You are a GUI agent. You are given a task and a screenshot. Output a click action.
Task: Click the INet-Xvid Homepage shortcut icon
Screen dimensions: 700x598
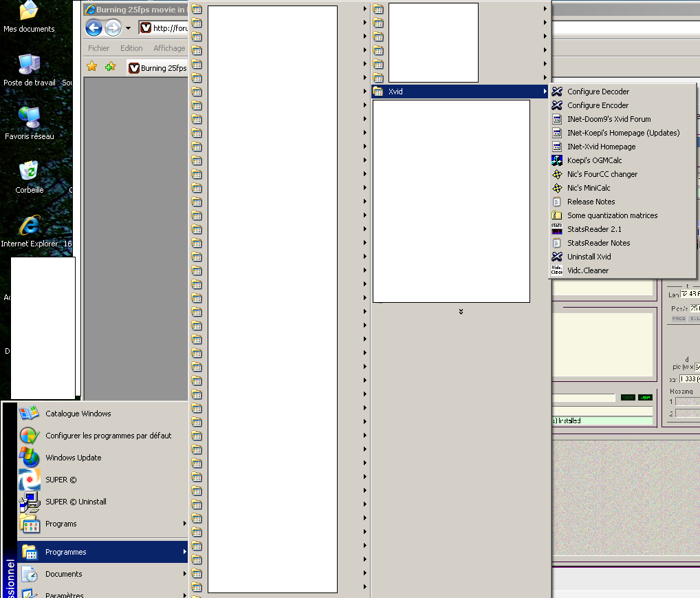557,147
